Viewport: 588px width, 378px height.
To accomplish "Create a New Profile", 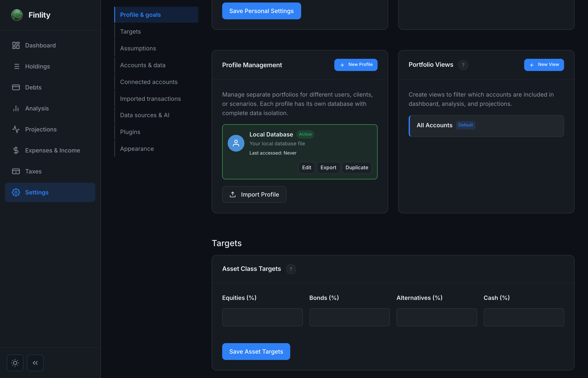I will click(356, 65).
